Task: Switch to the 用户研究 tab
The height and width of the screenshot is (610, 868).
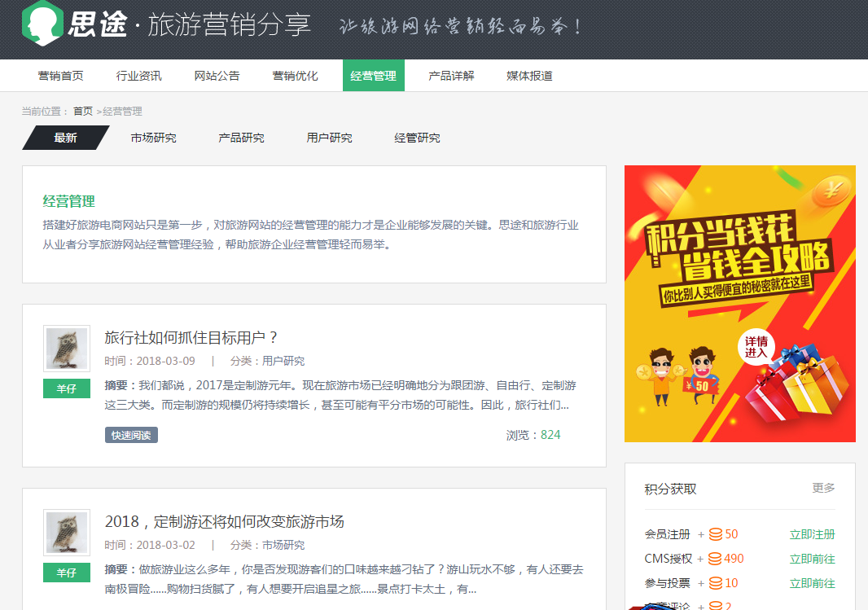Action: click(329, 138)
